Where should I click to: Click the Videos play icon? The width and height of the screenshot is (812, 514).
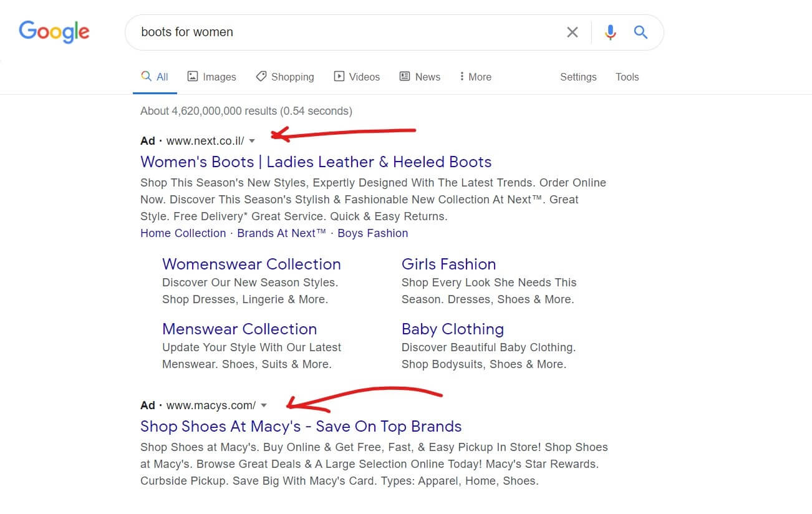[339, 76]
